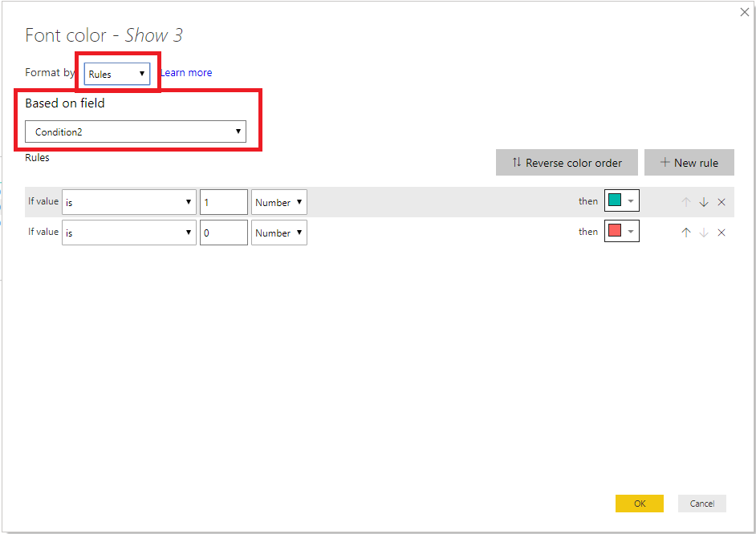Move the second rule up with arrow icon

tap(686, 233)
